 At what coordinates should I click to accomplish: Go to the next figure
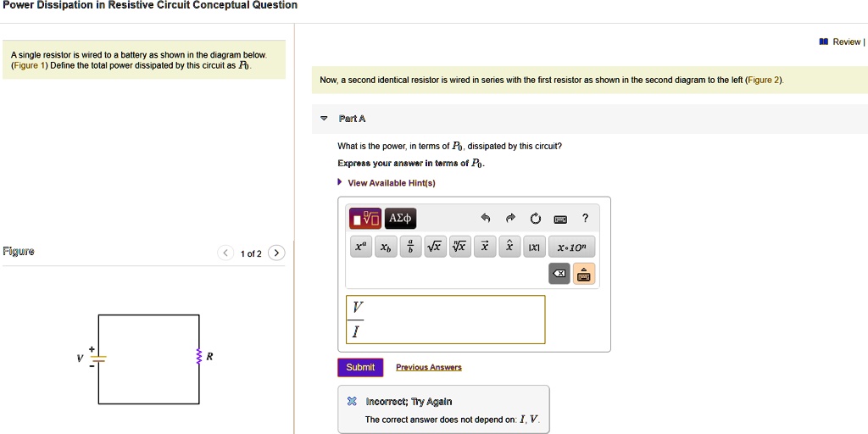click(277, 253)
